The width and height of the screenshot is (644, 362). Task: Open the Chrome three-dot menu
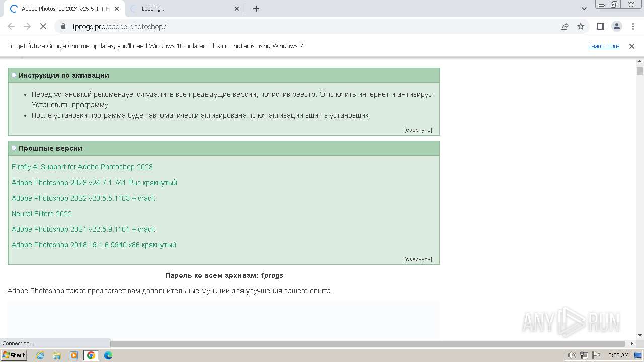click(x=632, y=26)
